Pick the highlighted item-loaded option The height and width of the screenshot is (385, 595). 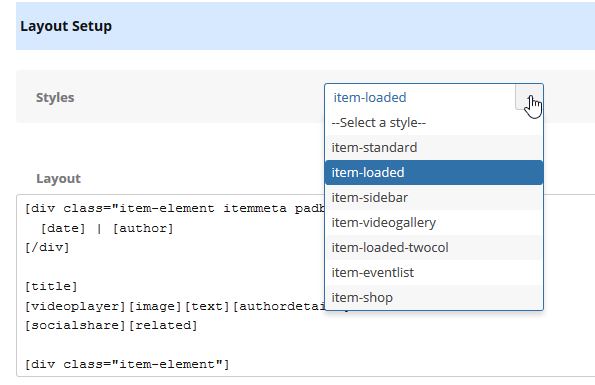click(434, 173)
